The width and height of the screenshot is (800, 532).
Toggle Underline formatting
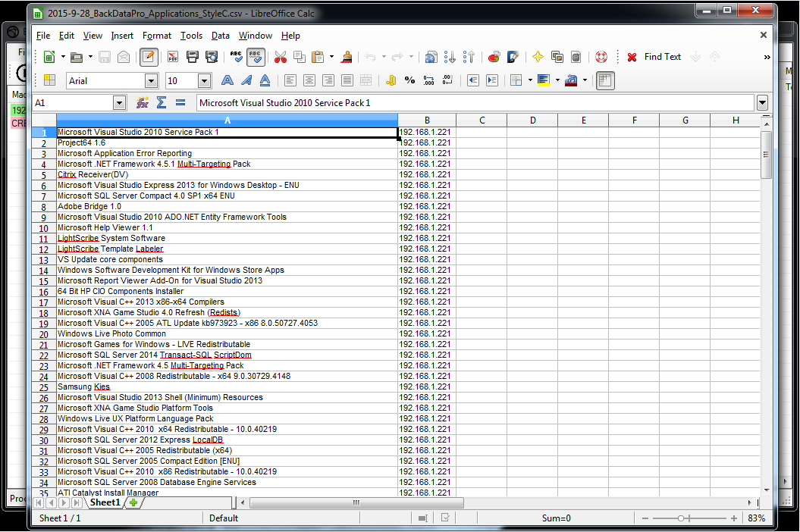pyautogui.click(x=265, y=80)
